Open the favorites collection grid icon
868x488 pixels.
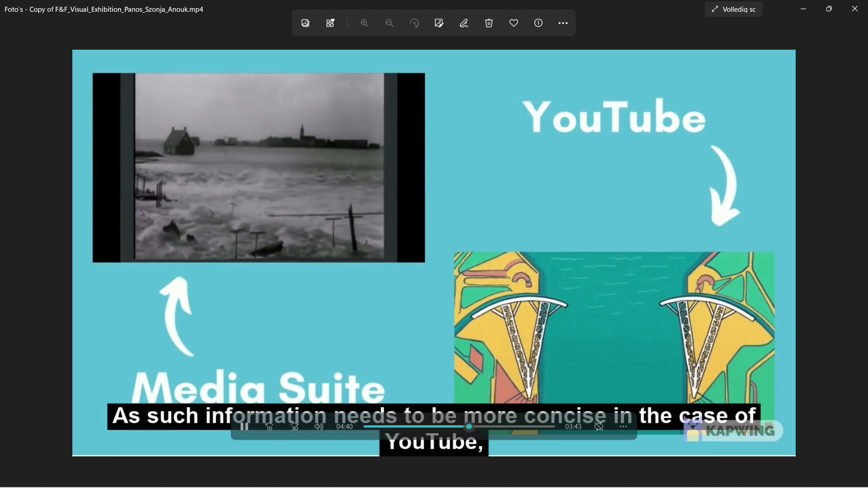(330, 23)
